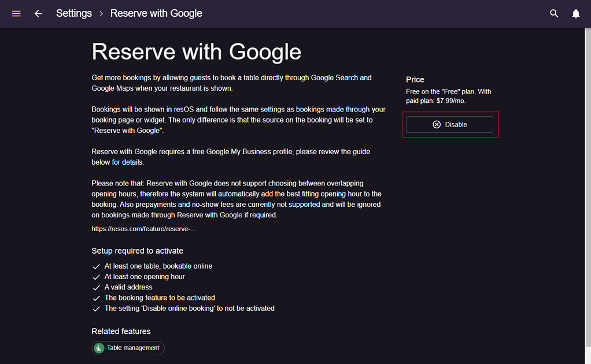This screenshot has width=591, height=364.
Task: Click the 'Setup required to activate' heading
Action: (137, 251)
